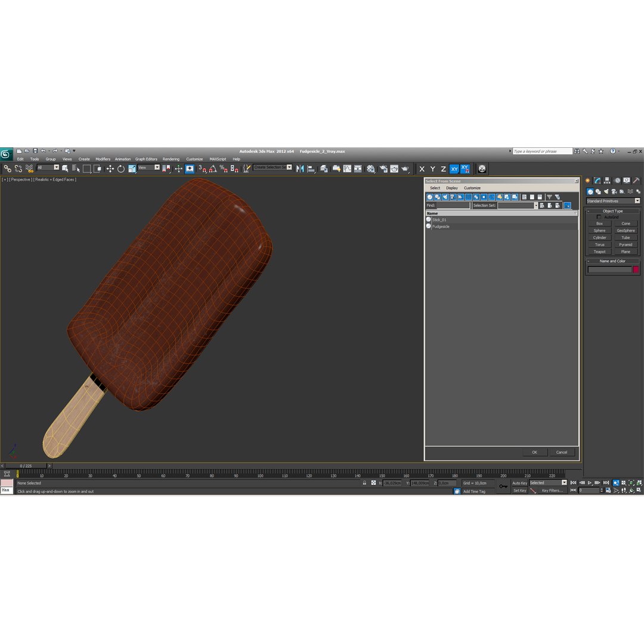
Task: Click the time slider 0 / 225 handle
Action: 26,466
